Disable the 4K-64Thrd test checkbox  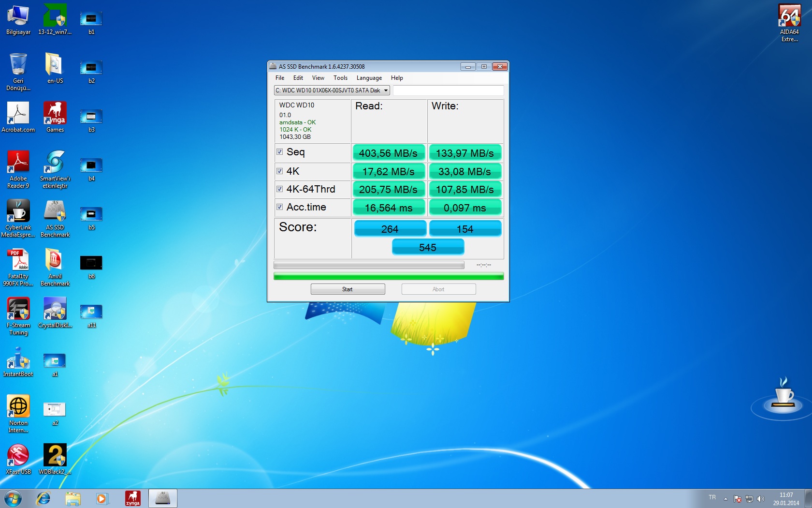279,189
